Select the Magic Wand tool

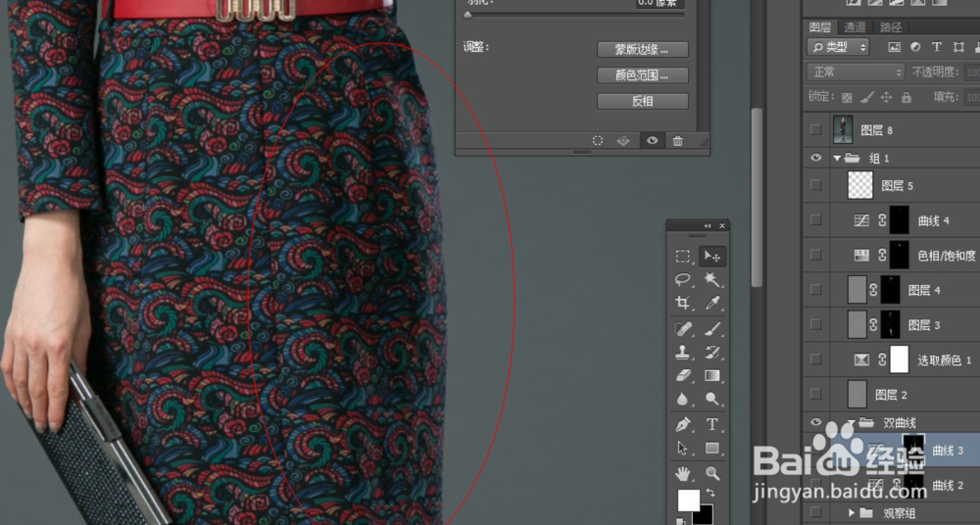(x=711, y=279)
